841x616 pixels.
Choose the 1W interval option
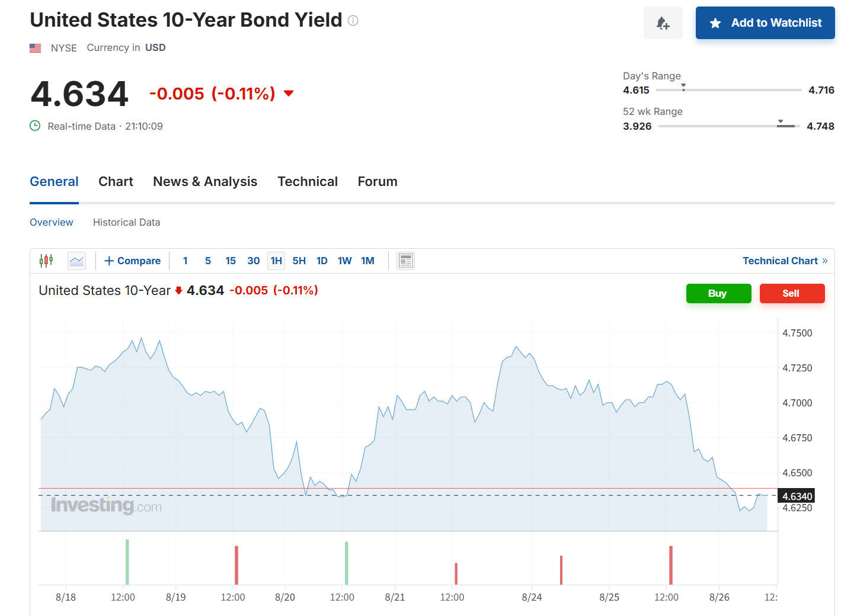(x=344, y=261)
